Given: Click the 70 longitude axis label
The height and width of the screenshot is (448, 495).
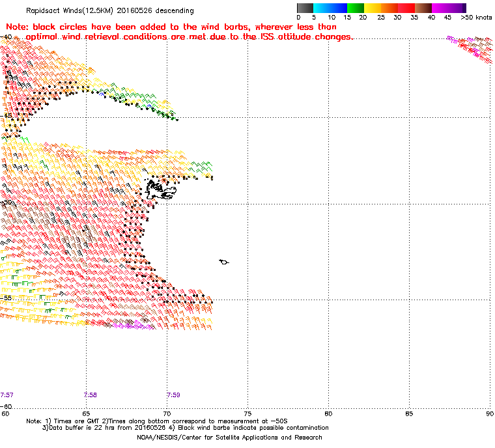Looking at the screenshot, I should point(167,414).
